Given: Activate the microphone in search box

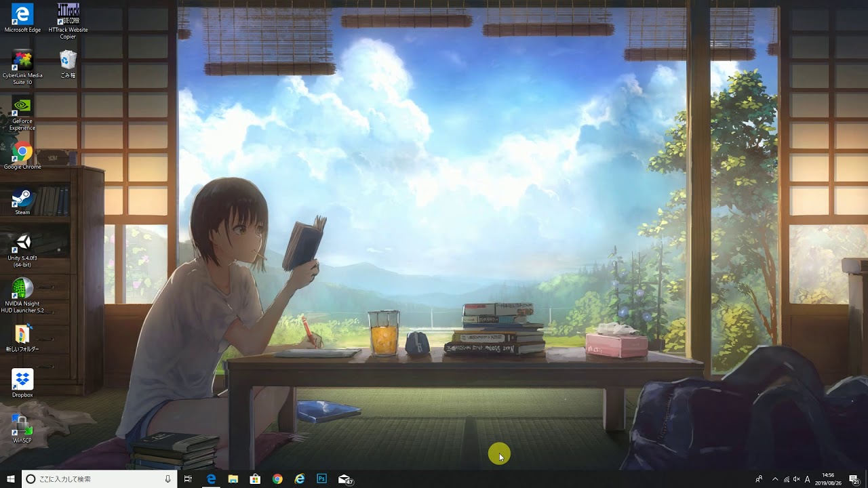Looking at the screenshot, I should 167,479.
